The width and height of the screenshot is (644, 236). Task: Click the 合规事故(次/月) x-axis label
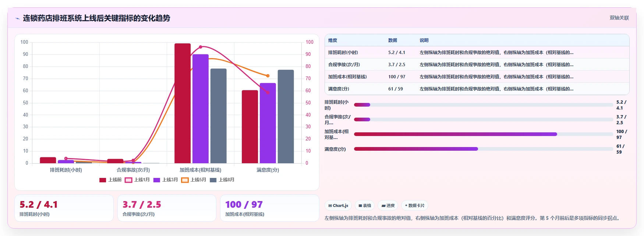coord(133,170)
